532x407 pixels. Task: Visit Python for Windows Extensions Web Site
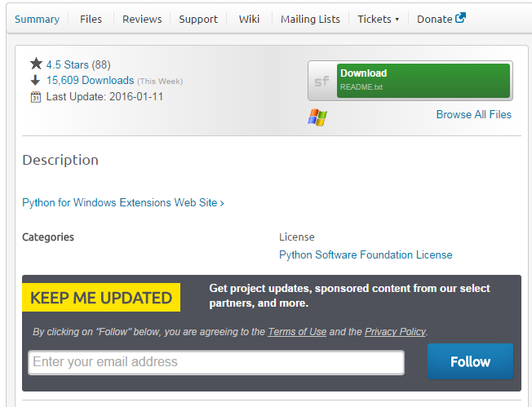[123, 203]
